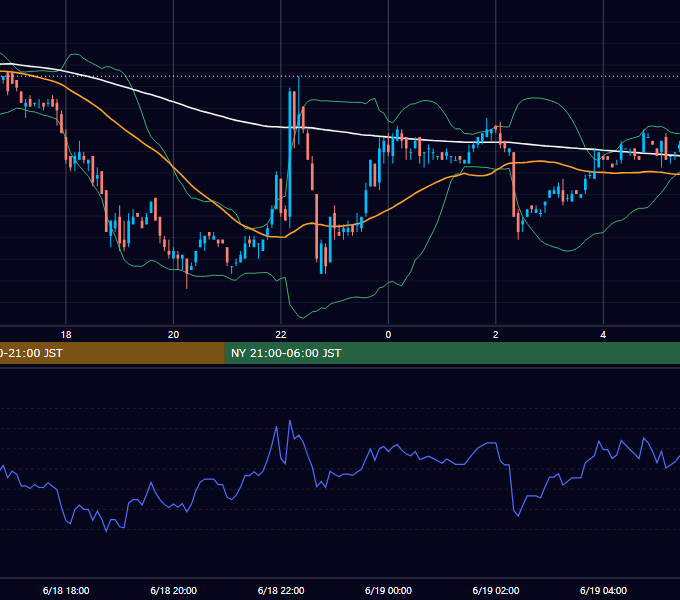Click the tallest candle wick touching the dotted line
Screen dimensions: 680x600
[x=299, y=111]
